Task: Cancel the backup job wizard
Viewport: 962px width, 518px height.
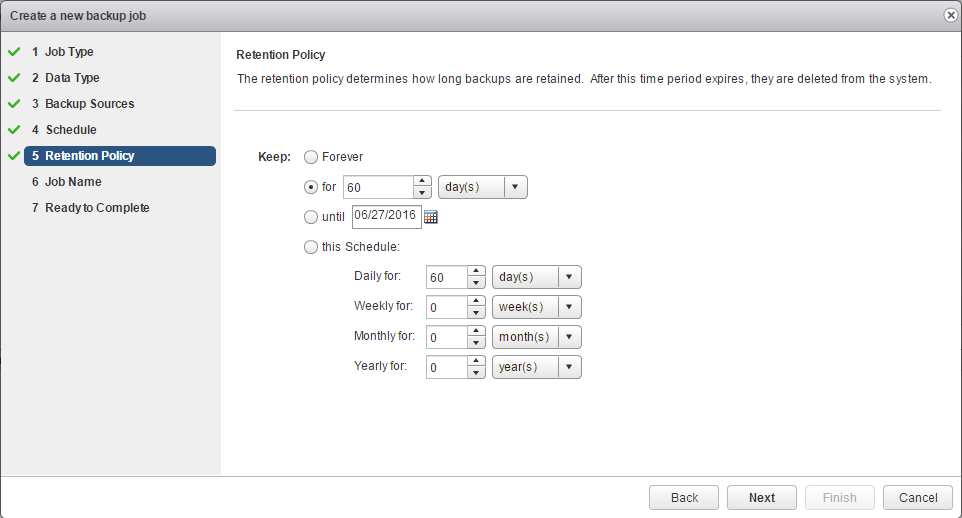Action: coord(917,498)
